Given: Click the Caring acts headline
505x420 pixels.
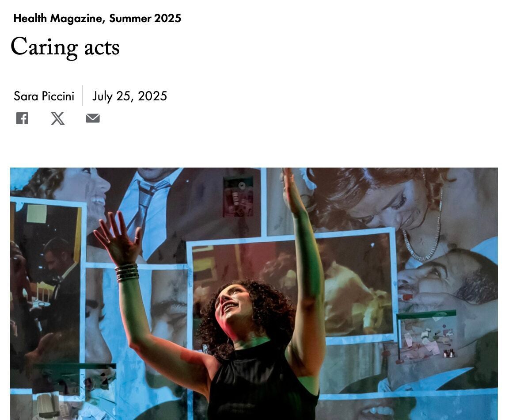Looking at the screenshot, I should coord(65,47).
